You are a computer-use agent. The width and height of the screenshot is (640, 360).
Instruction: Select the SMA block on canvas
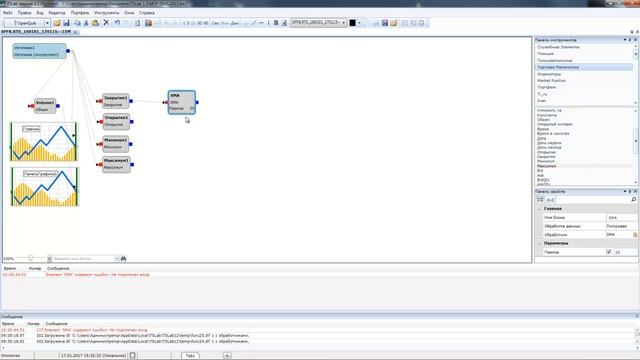point(182,102)
